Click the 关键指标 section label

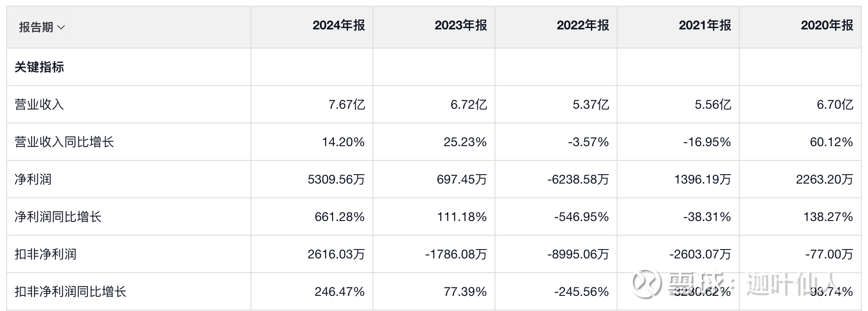(x=39, y=67)
